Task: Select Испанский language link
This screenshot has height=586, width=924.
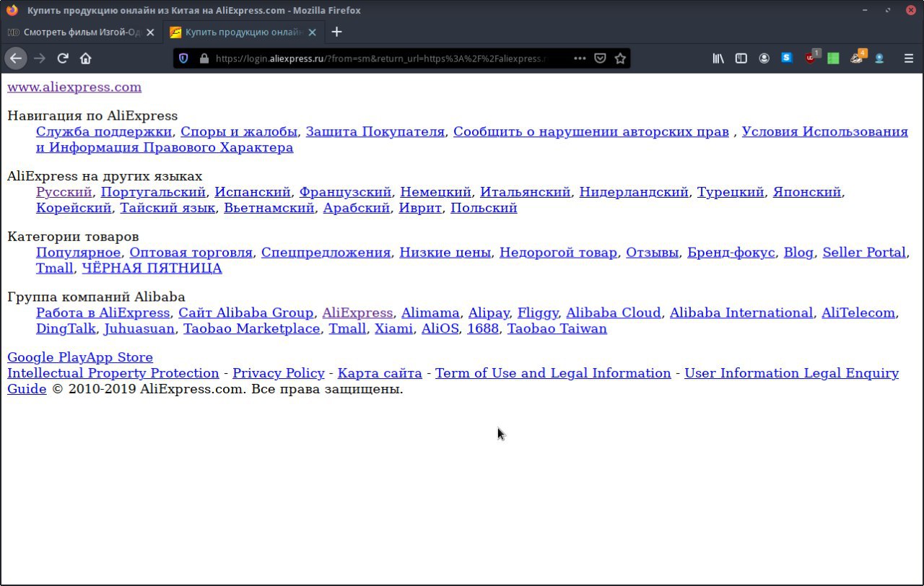Action: pyautogui.click(x=253, y=192)
